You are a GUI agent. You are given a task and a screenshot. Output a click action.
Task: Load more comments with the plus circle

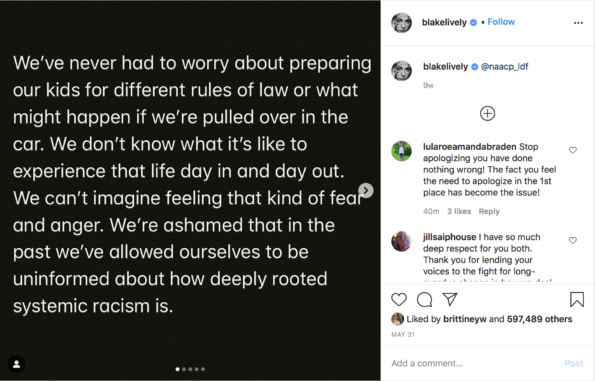point(487,113)
